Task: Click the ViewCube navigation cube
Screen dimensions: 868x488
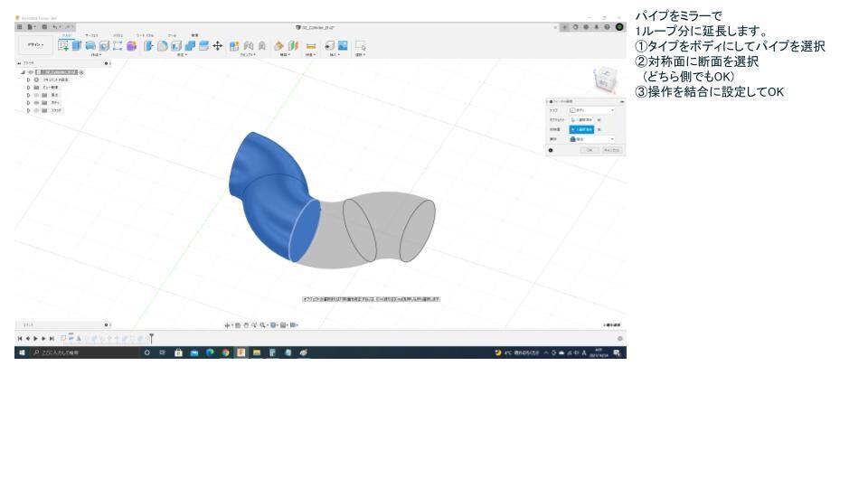Action: (604, 80)
